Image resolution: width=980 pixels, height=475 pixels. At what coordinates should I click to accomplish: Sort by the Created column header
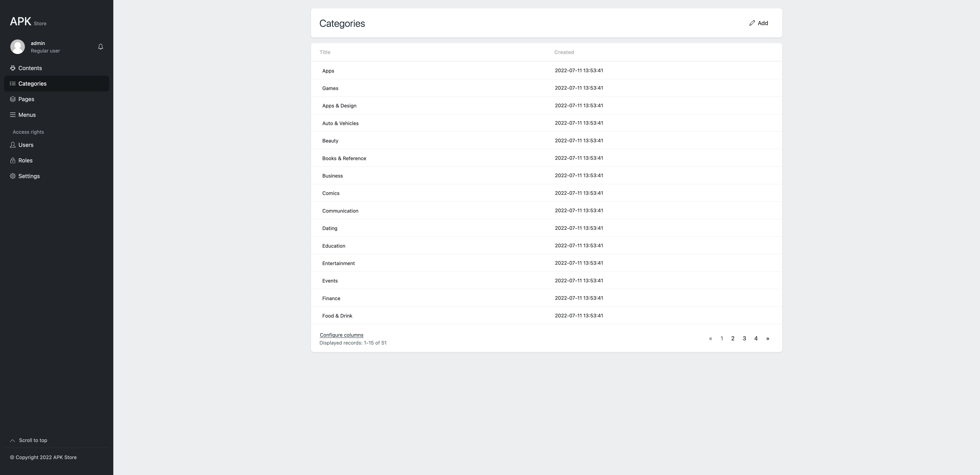tap(564, 52)
